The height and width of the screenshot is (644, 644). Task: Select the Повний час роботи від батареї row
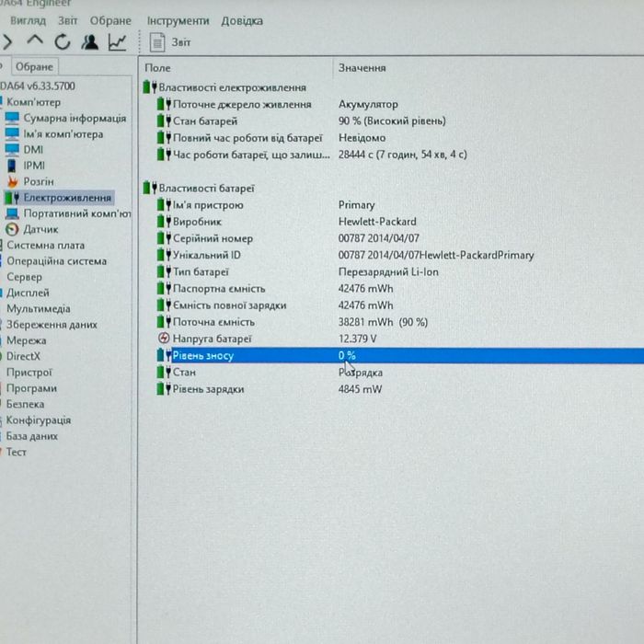coord(393,138)
